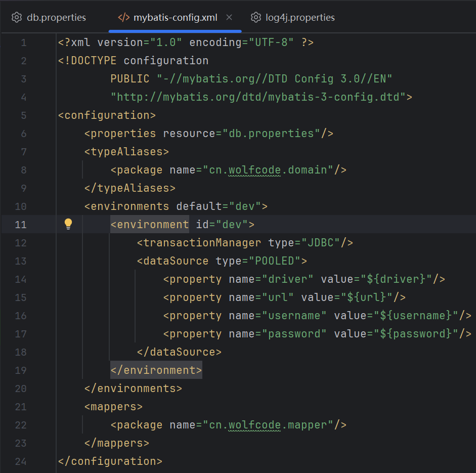This screenshot has width=476, height=473.
Task: Click line number 24 in the gutter
Action: (x=21, y=461)
